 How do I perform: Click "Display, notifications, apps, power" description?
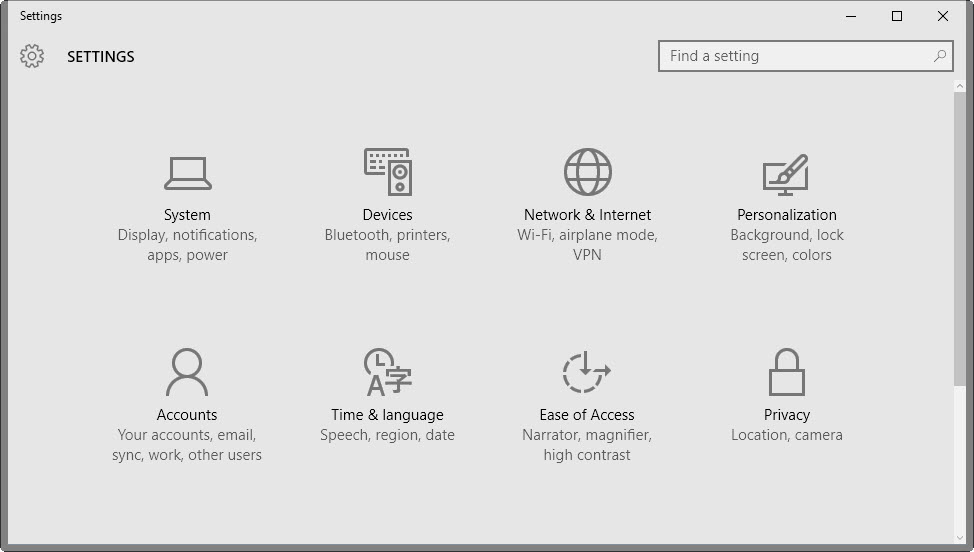(187, 245)
